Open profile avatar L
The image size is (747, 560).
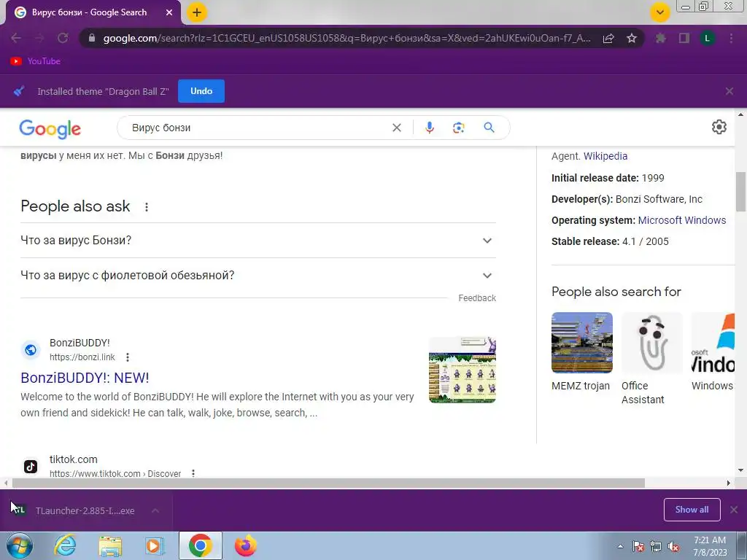pyautogui.click(x=708, y=38)
